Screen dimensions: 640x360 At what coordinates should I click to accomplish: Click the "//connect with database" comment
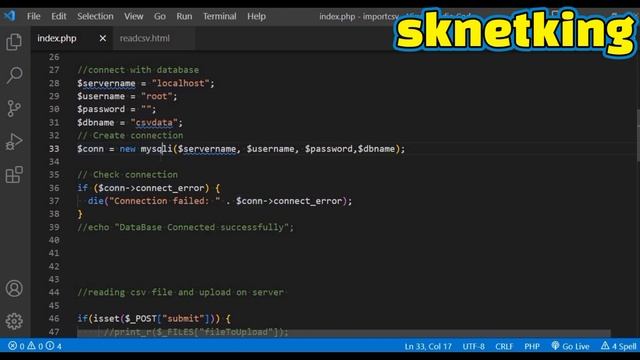pos(138,70)
